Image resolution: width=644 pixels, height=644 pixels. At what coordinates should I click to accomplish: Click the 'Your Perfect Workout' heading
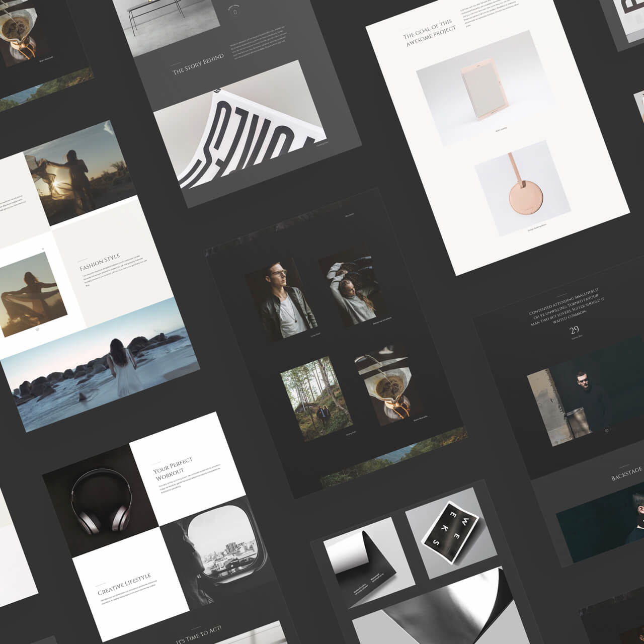tap(174, 469)
